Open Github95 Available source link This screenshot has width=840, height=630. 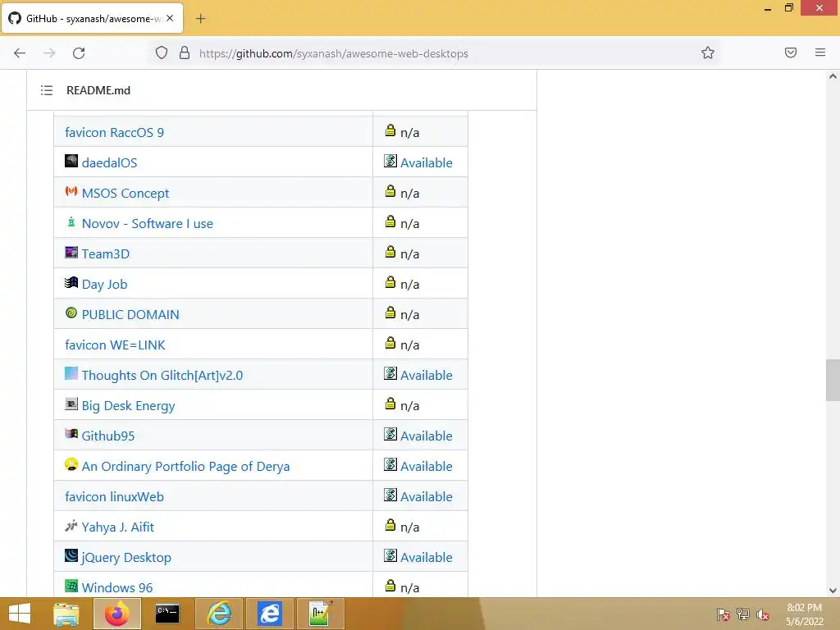click(427, 436)
